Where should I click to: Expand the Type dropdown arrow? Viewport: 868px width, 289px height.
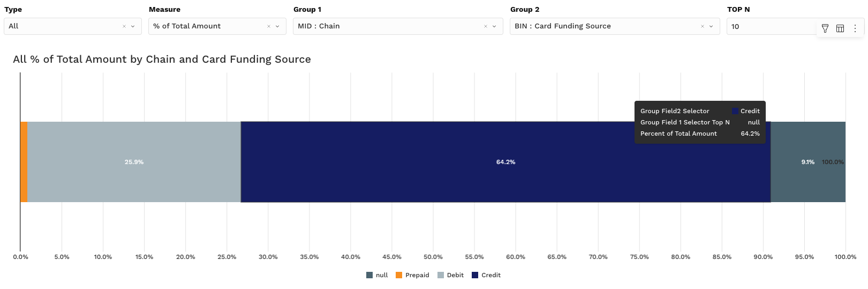point(133,26)
